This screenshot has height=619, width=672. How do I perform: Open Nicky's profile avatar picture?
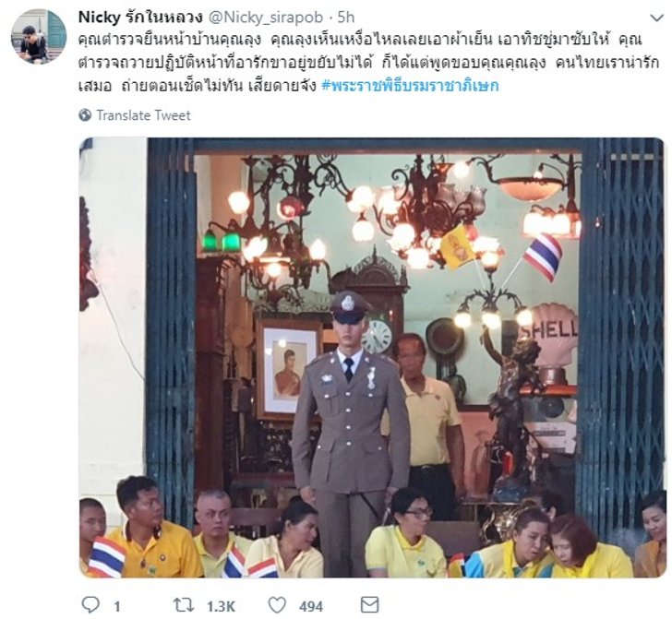(39, 36)
